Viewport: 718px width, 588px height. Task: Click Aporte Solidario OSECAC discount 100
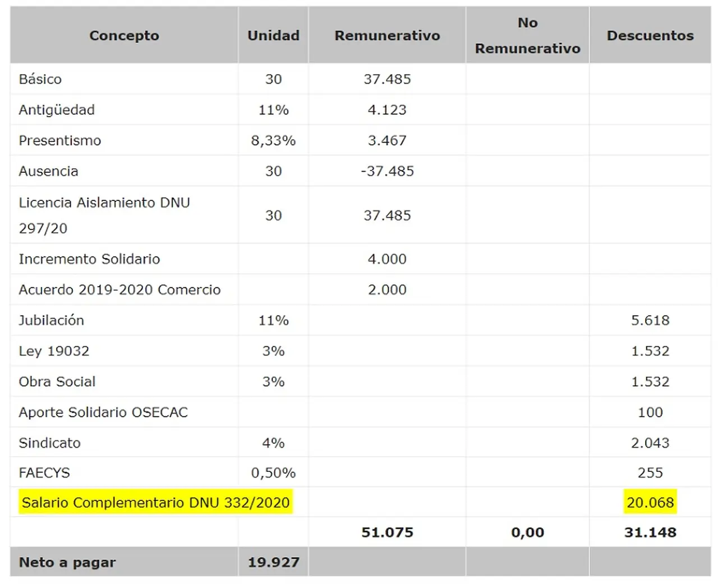pos(650,412)
